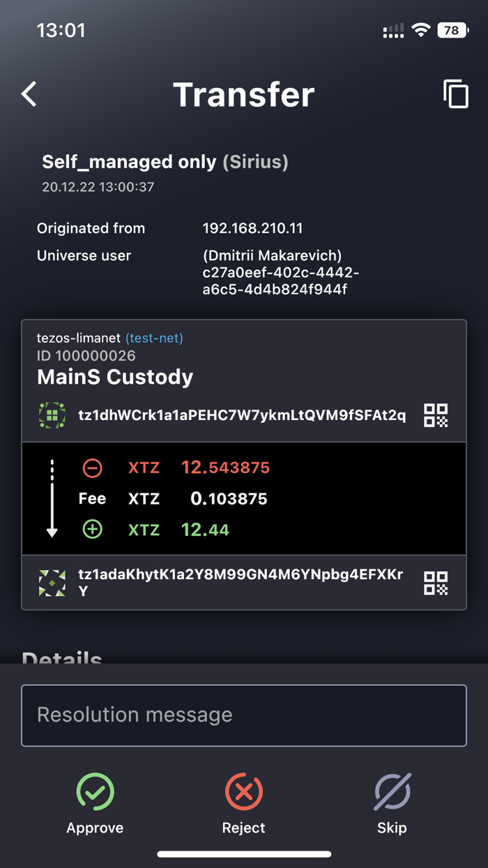The height and width of the screenshot is (868, 488).
Task: Click the Resolution message input field
Action: [x=243, y=714]
